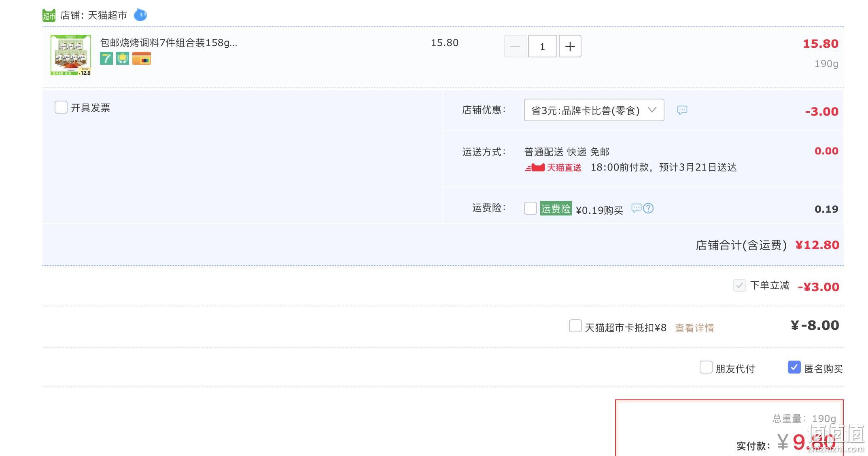Open the blue Wangwang chat icon beside 天猫超市
Screen dimensions: 868x456
coord(140,15)
